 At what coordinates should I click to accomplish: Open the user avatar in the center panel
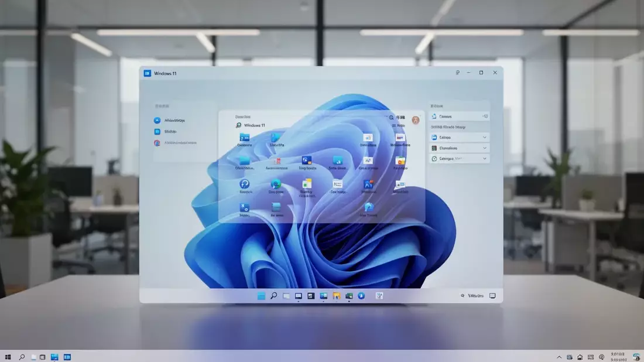click(x=416, y=120)
